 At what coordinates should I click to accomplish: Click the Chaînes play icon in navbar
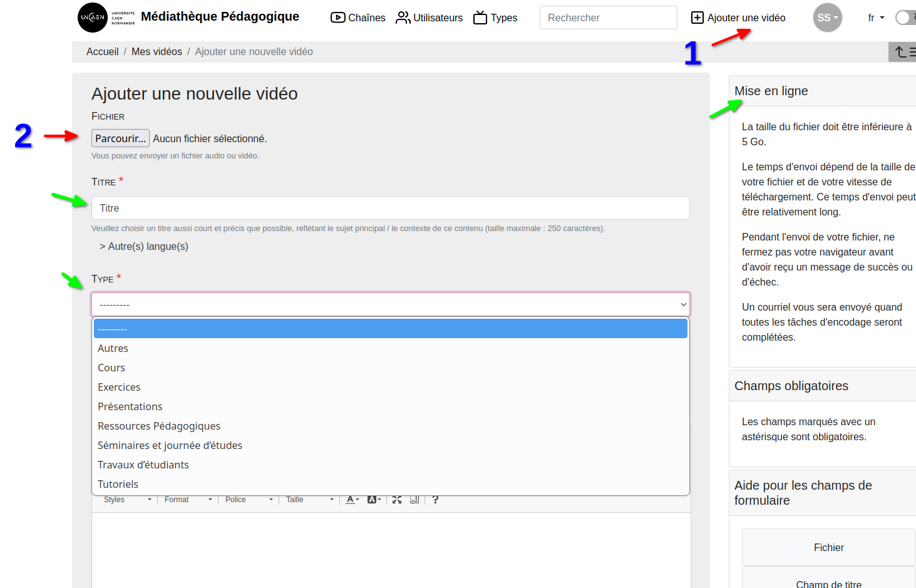337,18
